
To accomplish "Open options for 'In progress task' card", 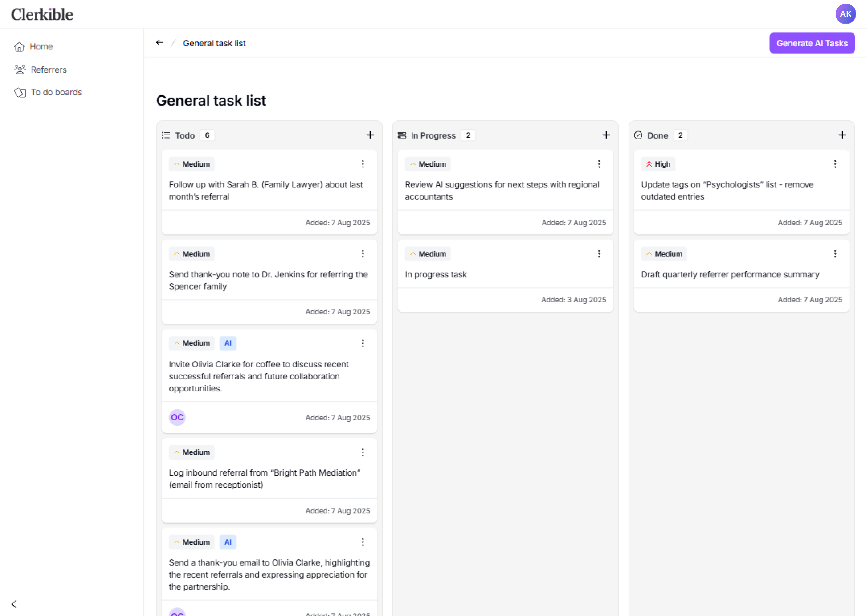I will (599, 254).
